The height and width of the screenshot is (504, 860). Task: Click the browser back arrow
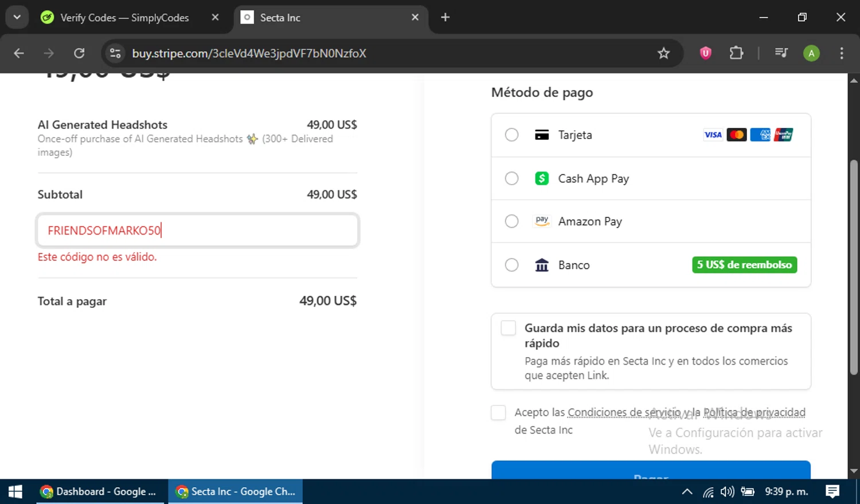click(x=19, y=53)
